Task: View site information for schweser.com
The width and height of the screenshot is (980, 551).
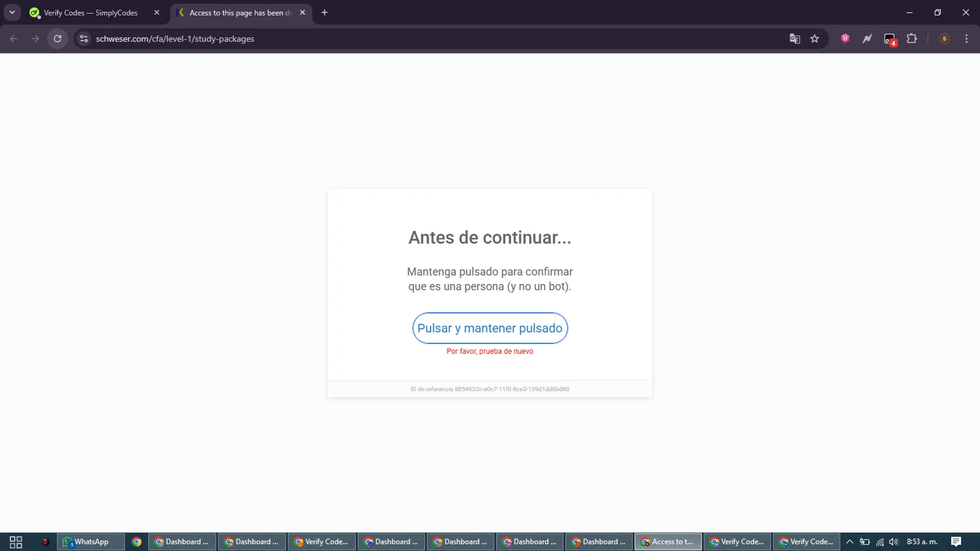Action: tap(84, 39)
